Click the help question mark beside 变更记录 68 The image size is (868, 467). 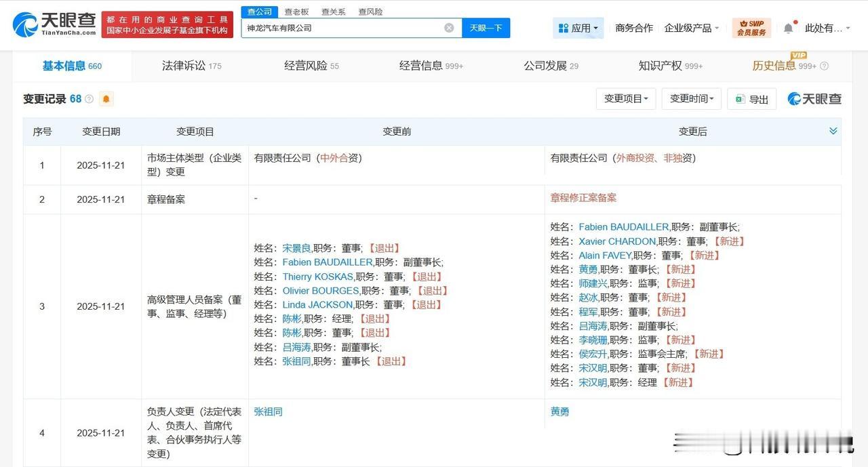[89, 99]
